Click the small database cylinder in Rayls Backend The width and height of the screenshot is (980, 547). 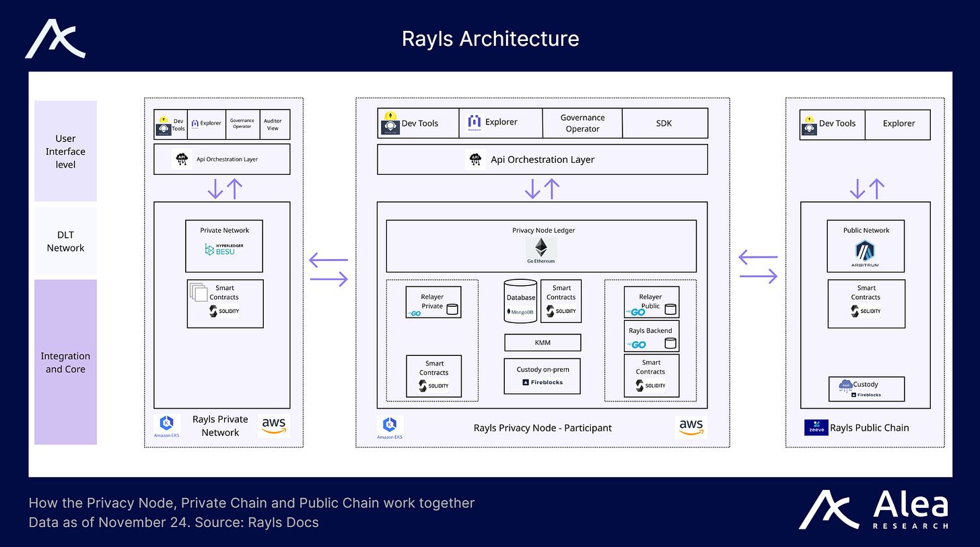[670, 343]
